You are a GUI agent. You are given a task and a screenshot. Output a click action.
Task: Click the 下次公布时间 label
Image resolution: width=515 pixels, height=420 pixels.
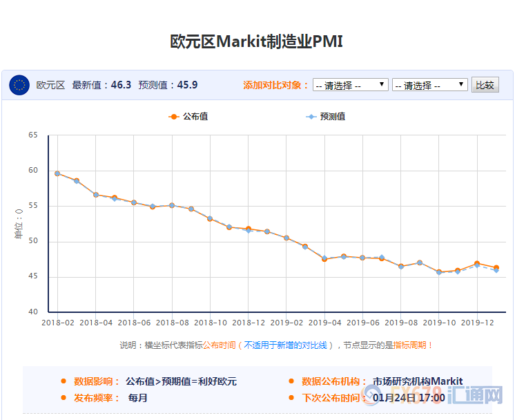coord(334,398)
